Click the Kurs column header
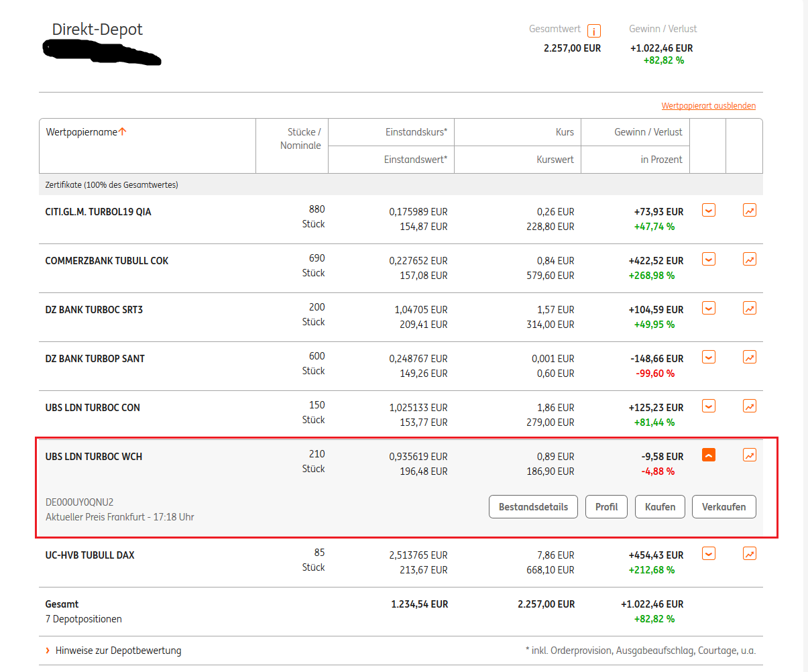Viewport: 808px width, 672px height. pyautogui.click(x=565, y=132)
